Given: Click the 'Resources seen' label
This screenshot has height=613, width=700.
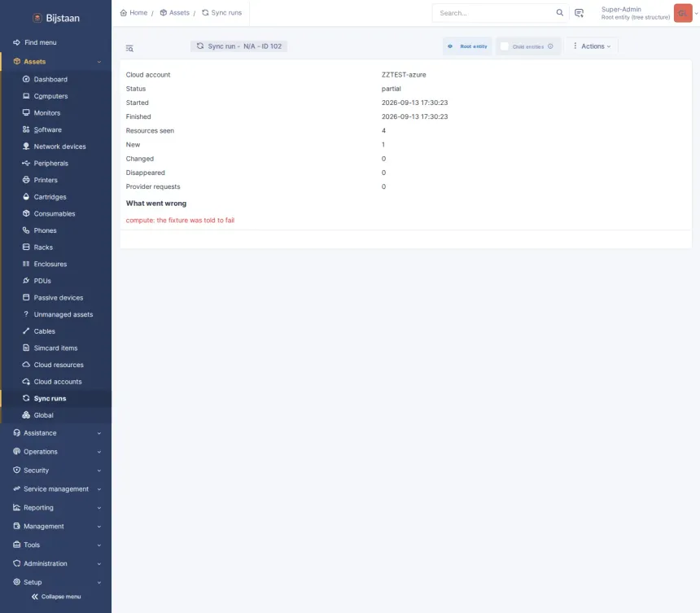Looking at the screenshot, I should click(150, 130).
